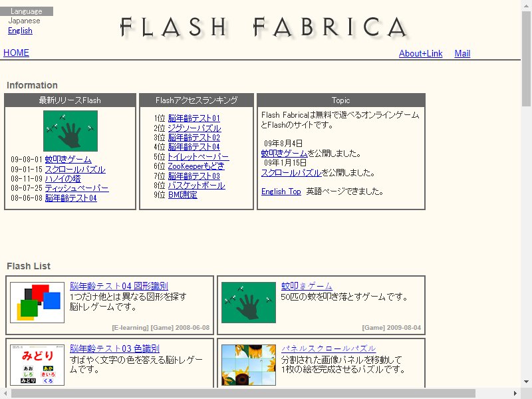
Task: Click the Topic box header
Action: [341, 100]
